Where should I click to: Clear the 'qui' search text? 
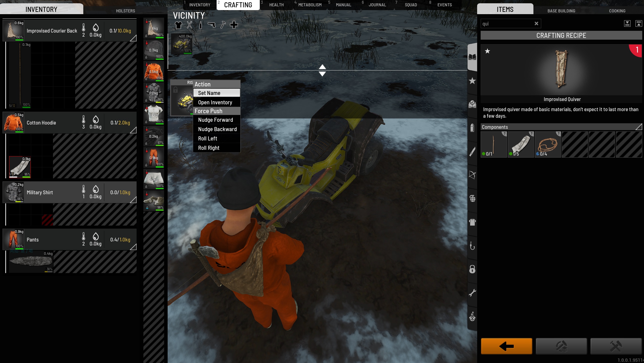tap(536, 23)
